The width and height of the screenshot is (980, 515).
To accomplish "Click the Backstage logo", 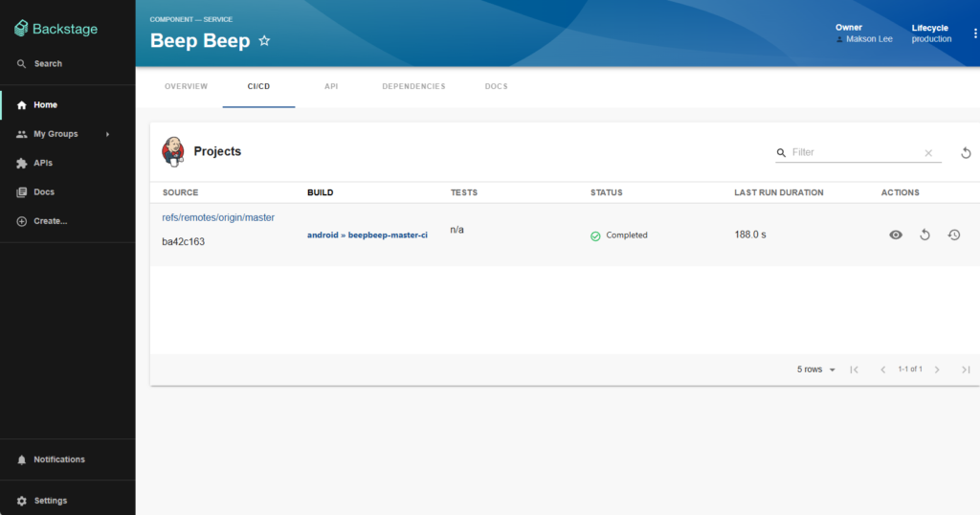I will tap(56, 29).
